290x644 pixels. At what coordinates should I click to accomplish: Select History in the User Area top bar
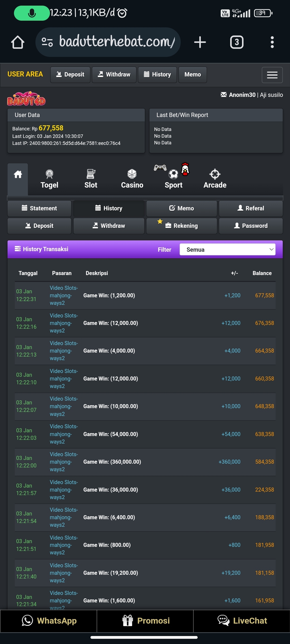[157, 75]
